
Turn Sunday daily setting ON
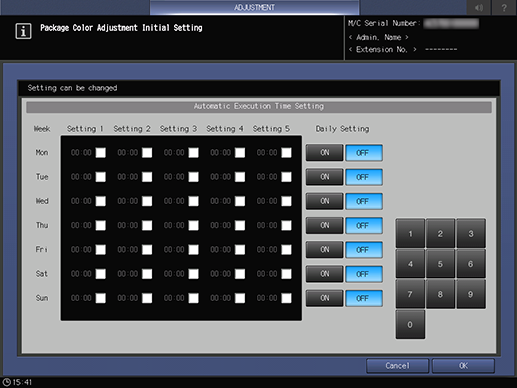click(325, 298)
